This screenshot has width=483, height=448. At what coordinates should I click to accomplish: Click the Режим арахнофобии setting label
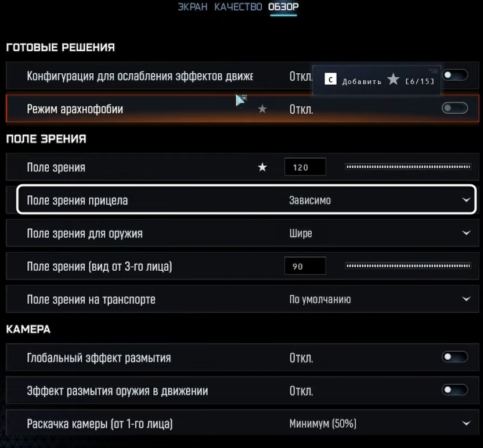click(75, 109)
